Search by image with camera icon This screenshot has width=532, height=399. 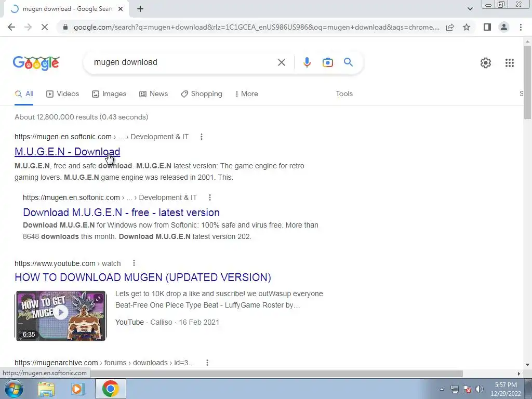point(327,62)
